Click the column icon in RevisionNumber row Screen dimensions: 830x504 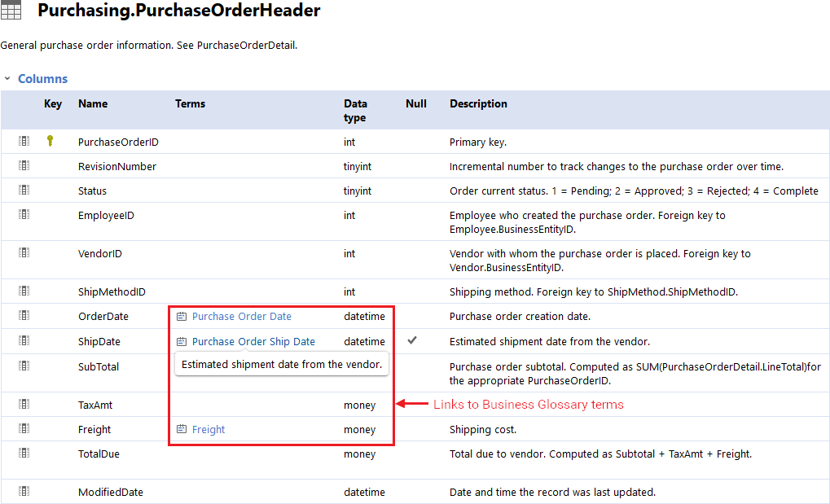(24, 165)
